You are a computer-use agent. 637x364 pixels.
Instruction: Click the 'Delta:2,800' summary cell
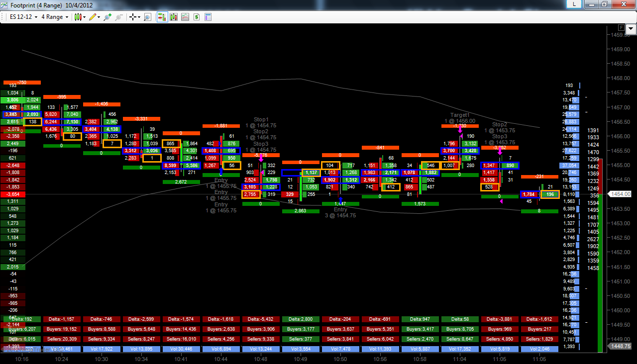[x=301, y=319]
